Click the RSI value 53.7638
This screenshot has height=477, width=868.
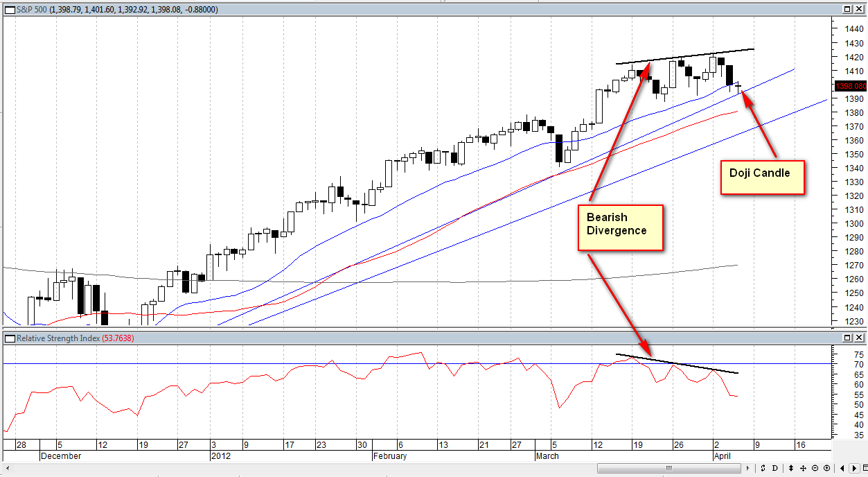118,338
